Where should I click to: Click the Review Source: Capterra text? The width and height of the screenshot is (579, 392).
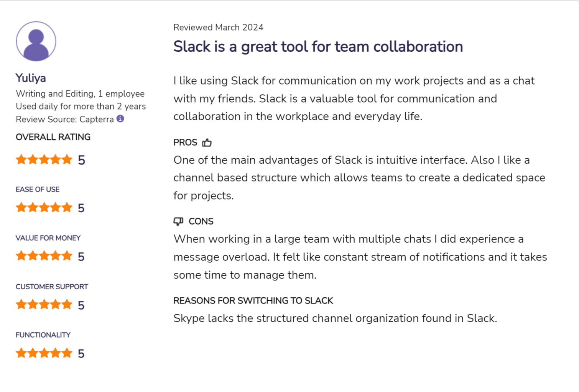click(64, 119)
